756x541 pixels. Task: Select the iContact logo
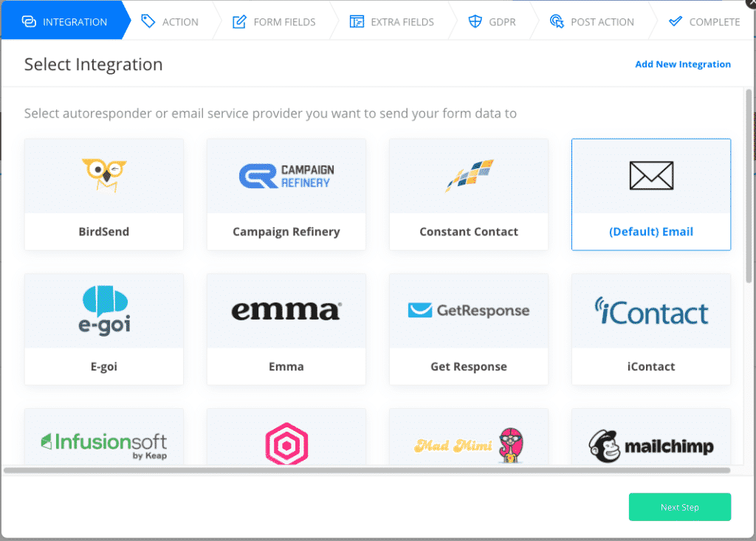tap(651, 311)
